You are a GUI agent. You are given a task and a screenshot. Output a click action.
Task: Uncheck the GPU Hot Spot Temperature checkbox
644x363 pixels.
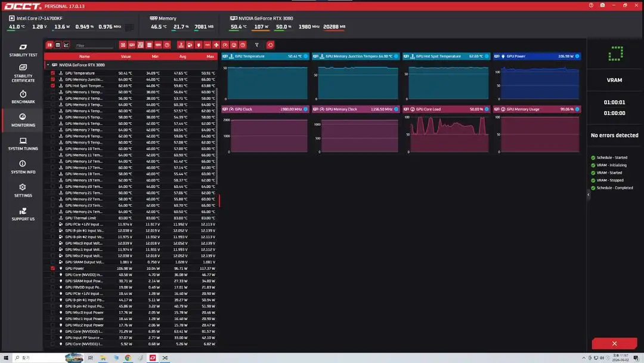pos(52,85)
